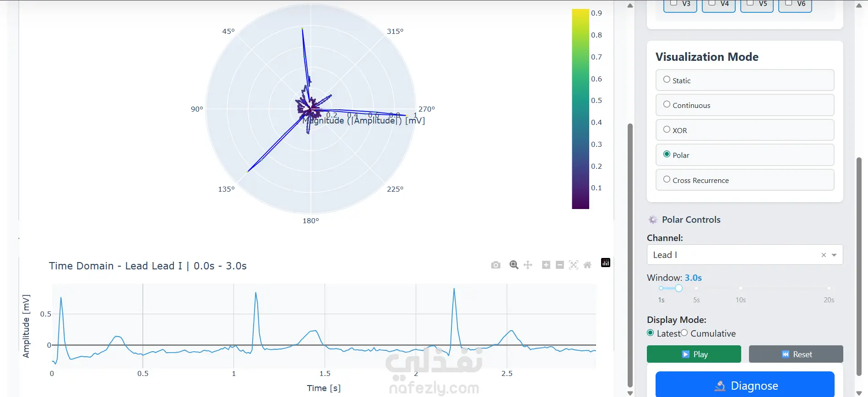868x397 pixels.
Task: Set window slider to 5s mark
Action: pos(696,288)
